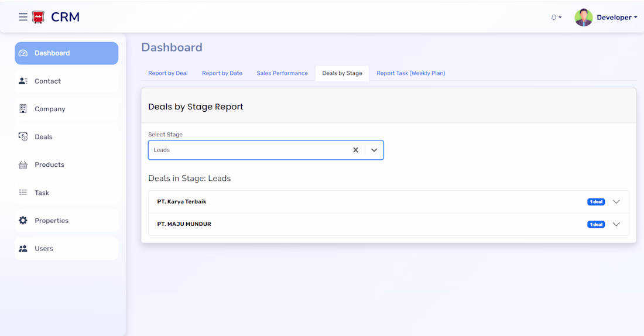Toggle the hamburger menu icon
The image size is (644, 336).
pyautogui.click(x=23, y=17)
